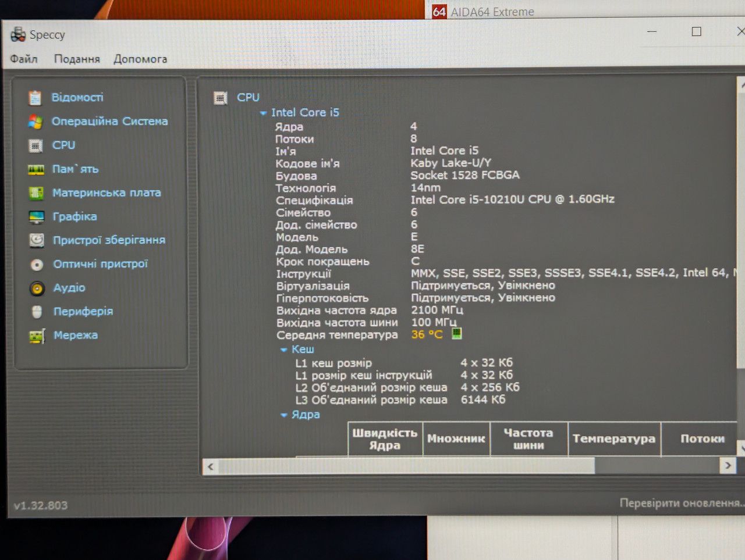Select the Пристрої зберігання drive icon

37,240
